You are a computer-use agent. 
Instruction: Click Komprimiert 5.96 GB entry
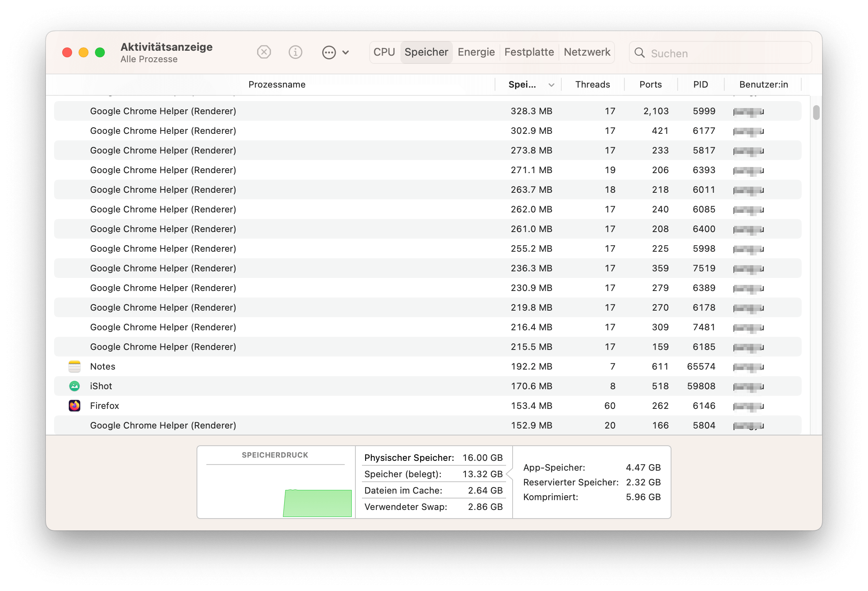[592, 497]
